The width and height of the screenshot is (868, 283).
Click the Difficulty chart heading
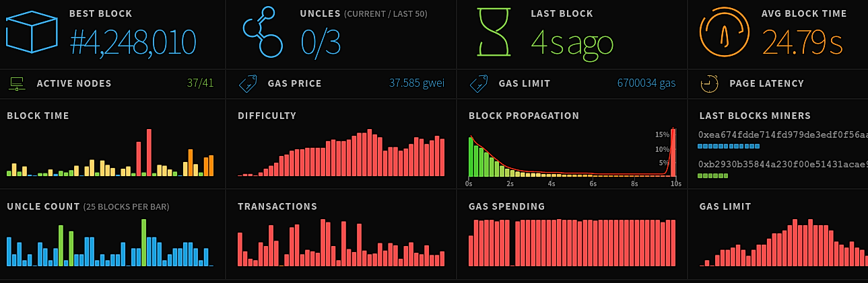tap(267, 116)
